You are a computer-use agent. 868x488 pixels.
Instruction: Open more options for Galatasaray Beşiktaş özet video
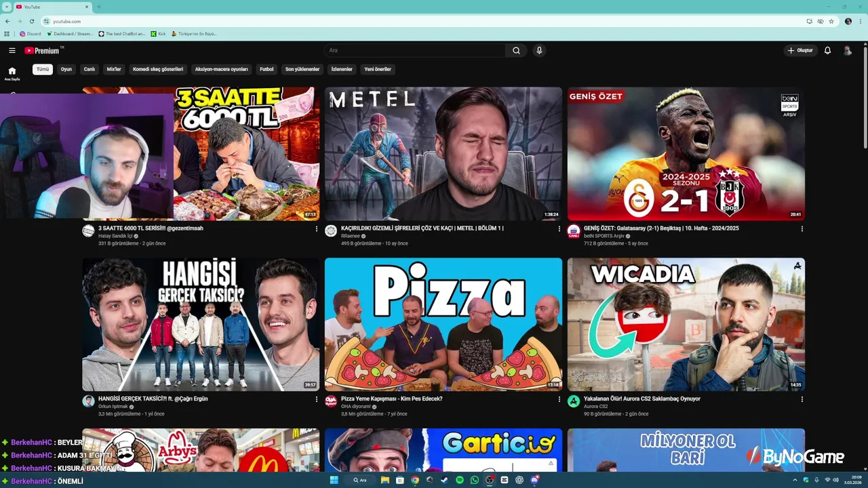(802, 229)
